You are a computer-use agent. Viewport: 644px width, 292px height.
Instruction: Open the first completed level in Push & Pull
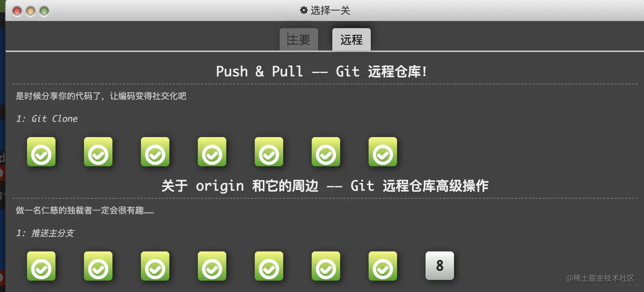pyautogui.click(x=41, y=152)
